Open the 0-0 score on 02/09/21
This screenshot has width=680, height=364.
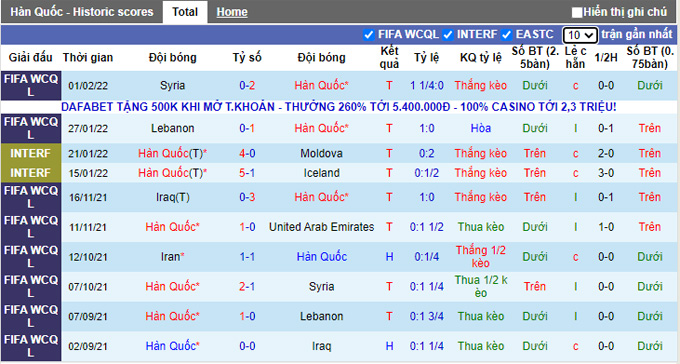click(x=247, y=347)
